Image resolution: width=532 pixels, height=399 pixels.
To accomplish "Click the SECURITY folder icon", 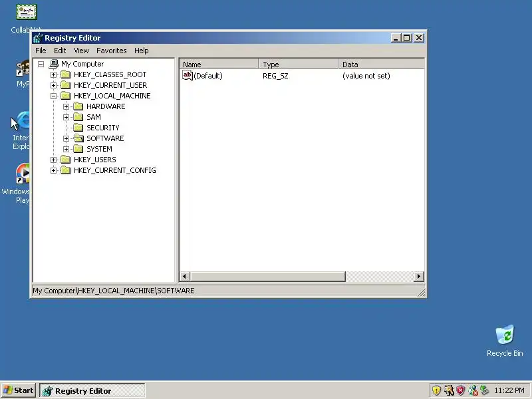I will click(x=78, y=128).
